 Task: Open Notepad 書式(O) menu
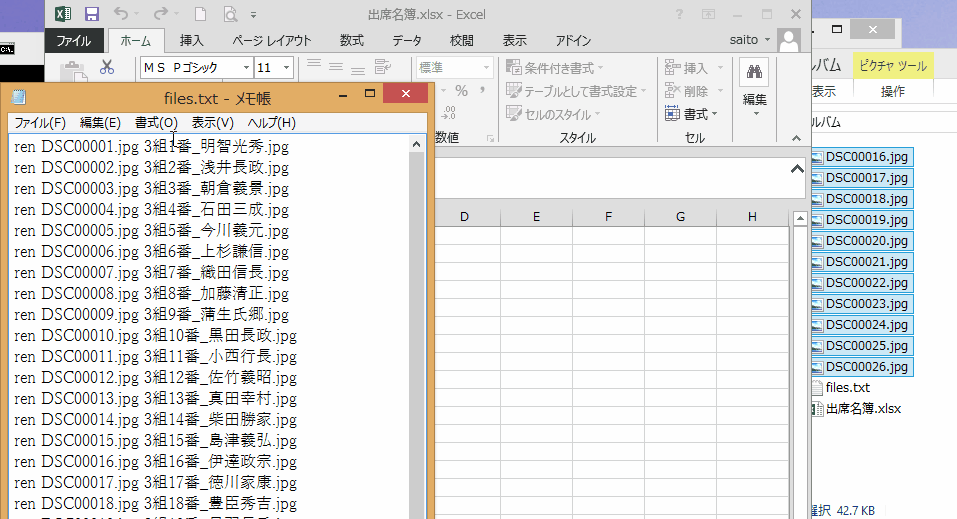tap(156, 123)
